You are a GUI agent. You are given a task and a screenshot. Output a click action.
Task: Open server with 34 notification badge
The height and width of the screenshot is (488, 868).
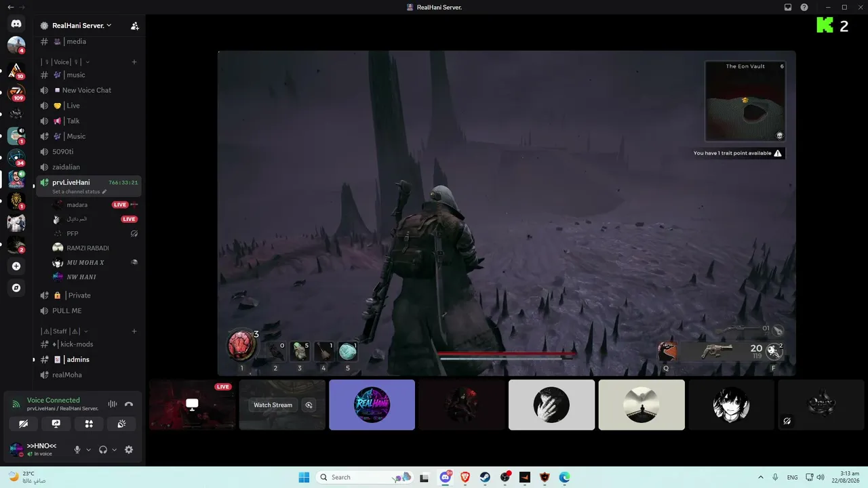click(x=16, y=157)
